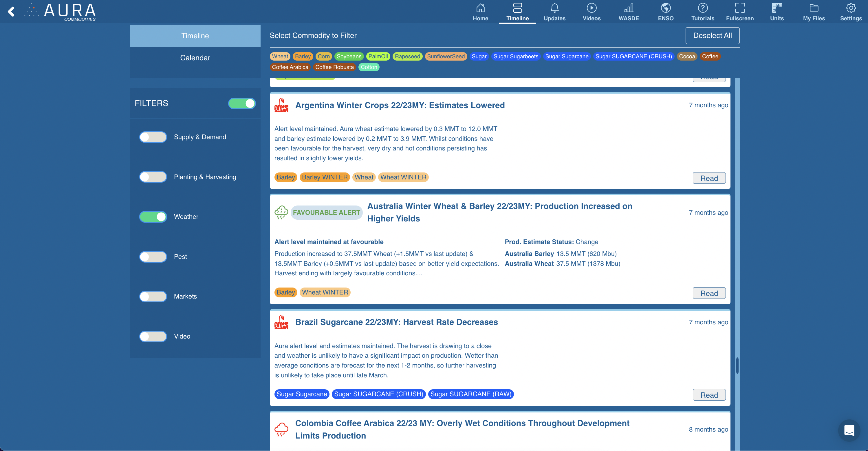Screen dimensions: 868x451
Task: Enable the Supply & Demand filter
Action: (x=153, y=137)
